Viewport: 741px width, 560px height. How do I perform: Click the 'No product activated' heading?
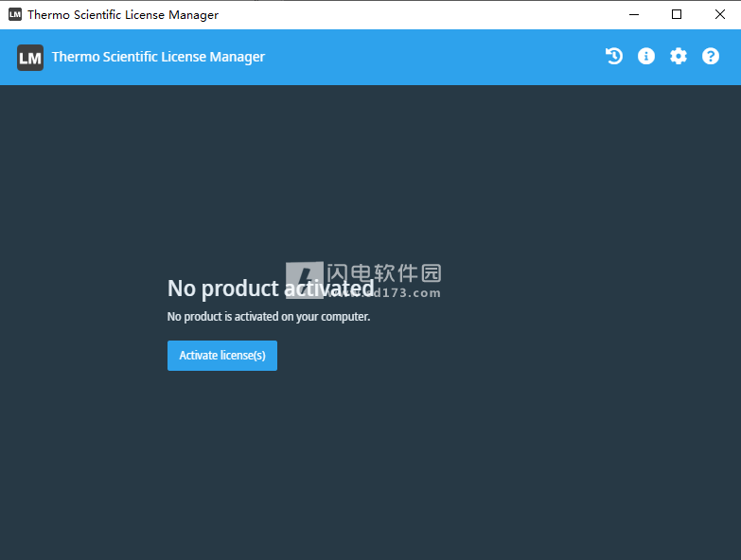click(x=271, y=288)
